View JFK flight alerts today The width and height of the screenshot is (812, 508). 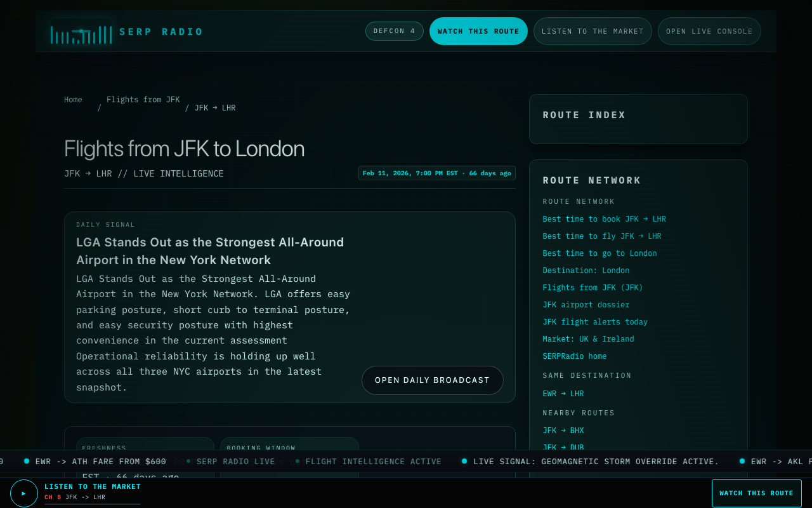point(594,322)
